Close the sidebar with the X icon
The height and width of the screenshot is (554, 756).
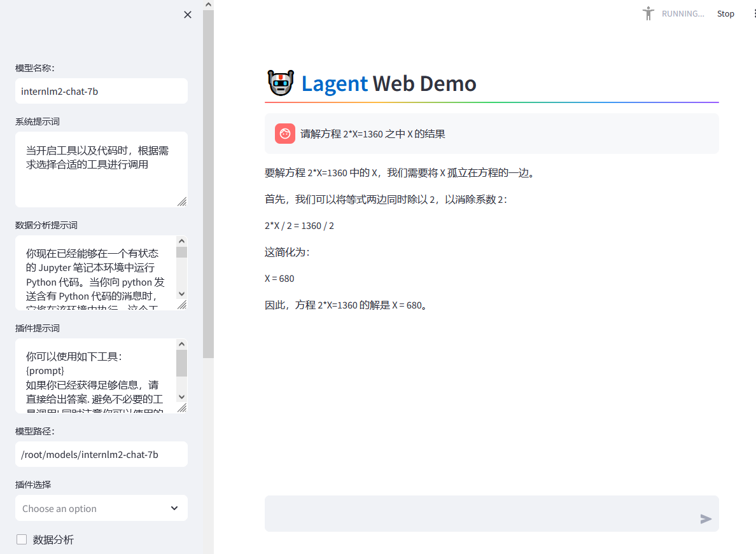[188, 15]
